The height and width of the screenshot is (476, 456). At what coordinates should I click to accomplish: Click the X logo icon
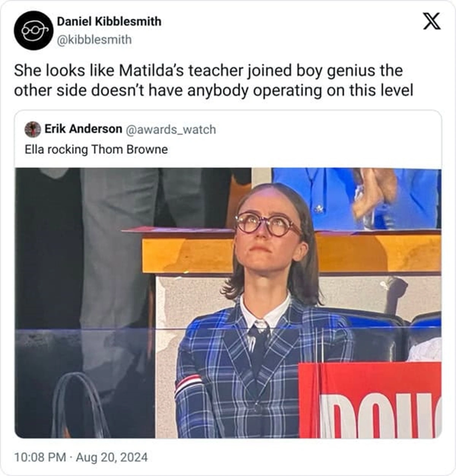(x=432, y=21)
